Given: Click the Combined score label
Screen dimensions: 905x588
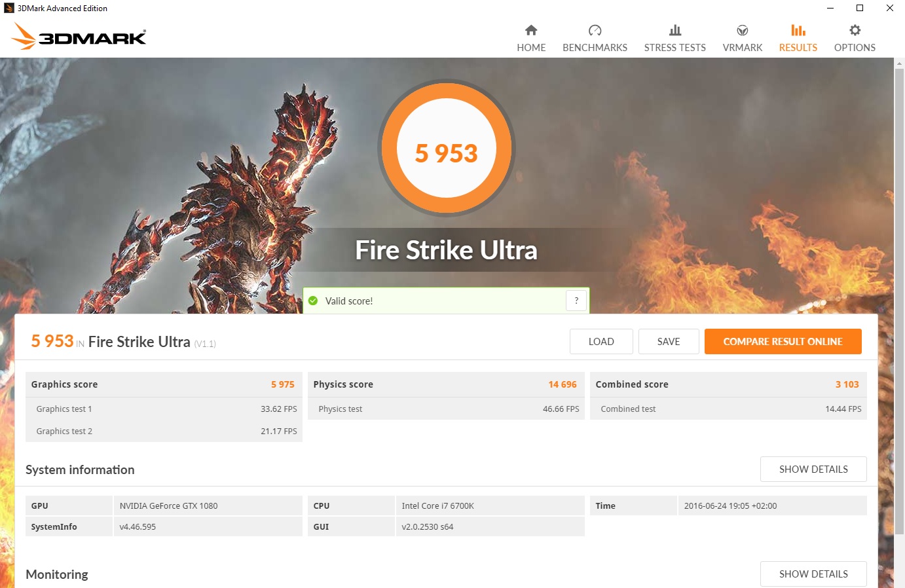Looking at the screenshot, I should pos(632,384).
